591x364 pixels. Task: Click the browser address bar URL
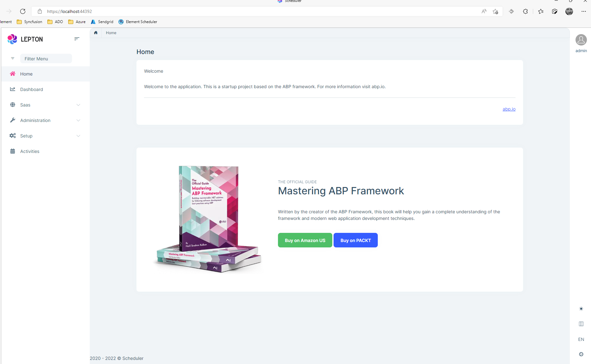69,11
